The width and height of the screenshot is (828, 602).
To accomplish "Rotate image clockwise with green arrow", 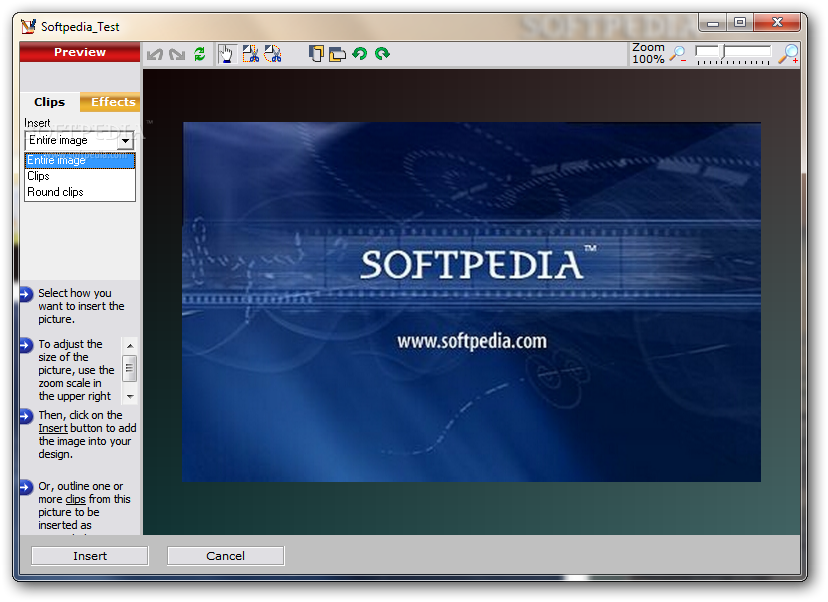I will pos(382,53).
